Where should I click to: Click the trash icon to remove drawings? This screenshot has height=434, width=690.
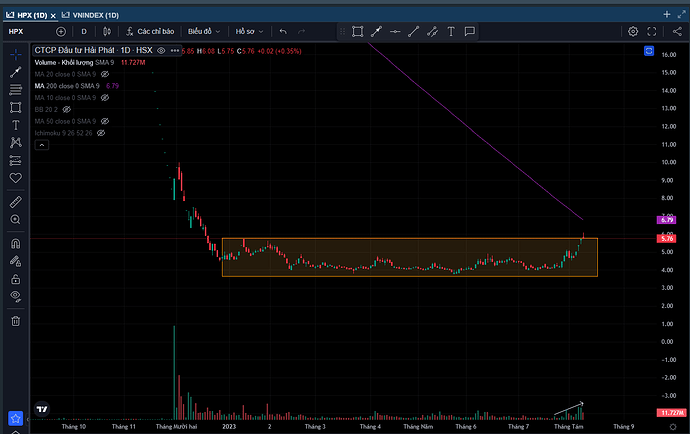[x=16, y=321]
